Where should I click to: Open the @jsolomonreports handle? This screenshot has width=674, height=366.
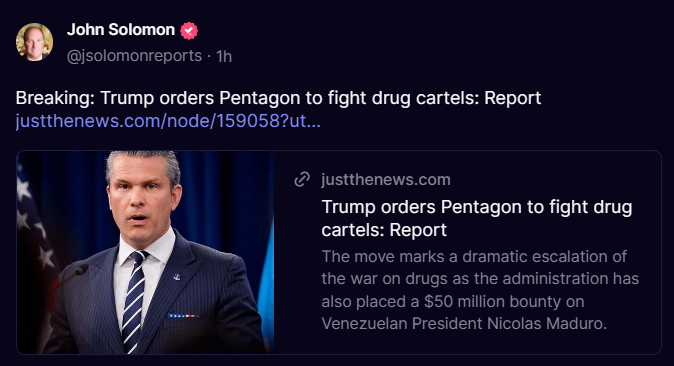pos(134,55)
